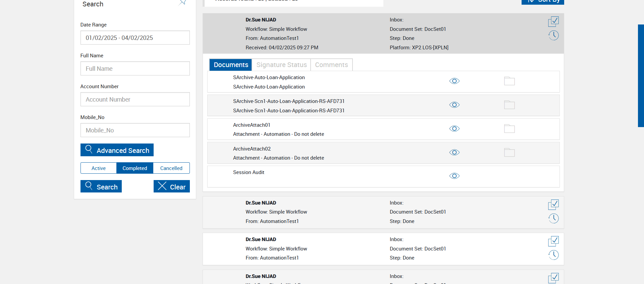Open folder icon for SArchive-Auto-Loan-Application row

point(509,81)
